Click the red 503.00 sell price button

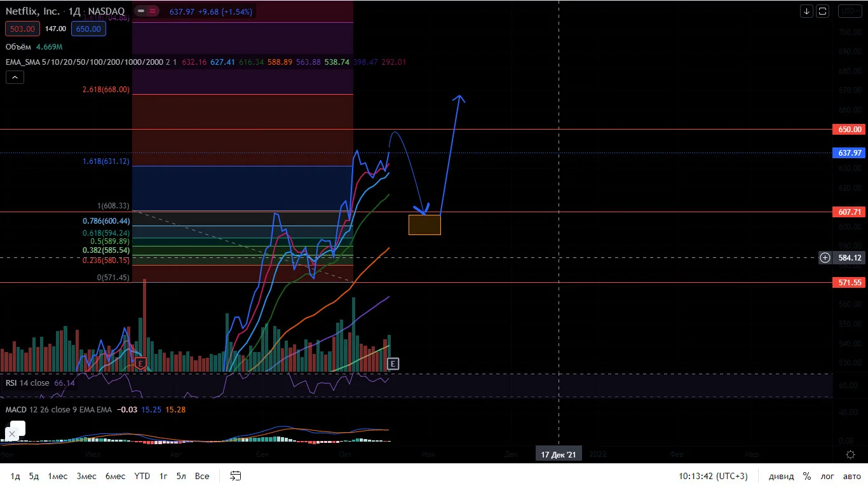pos(23,29)
